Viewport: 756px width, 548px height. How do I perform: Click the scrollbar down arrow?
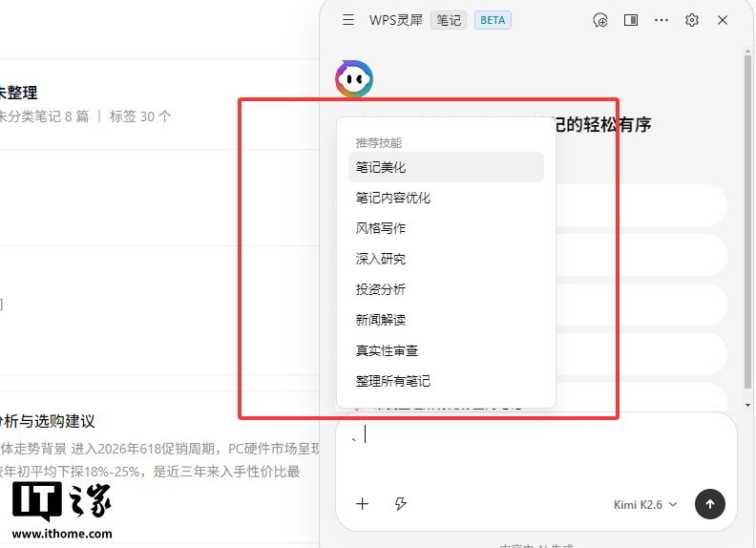tap(747, 405)
